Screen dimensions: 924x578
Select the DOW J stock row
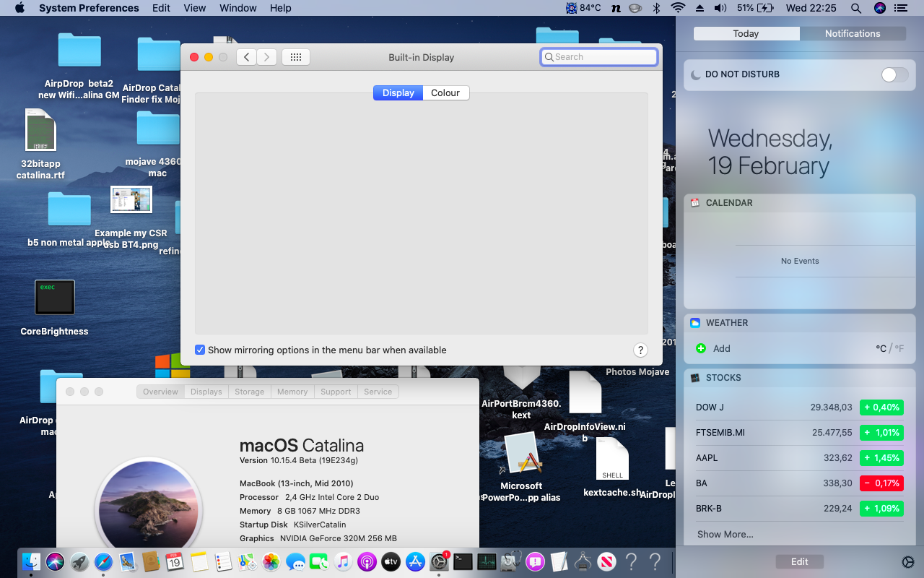[800, 407]
